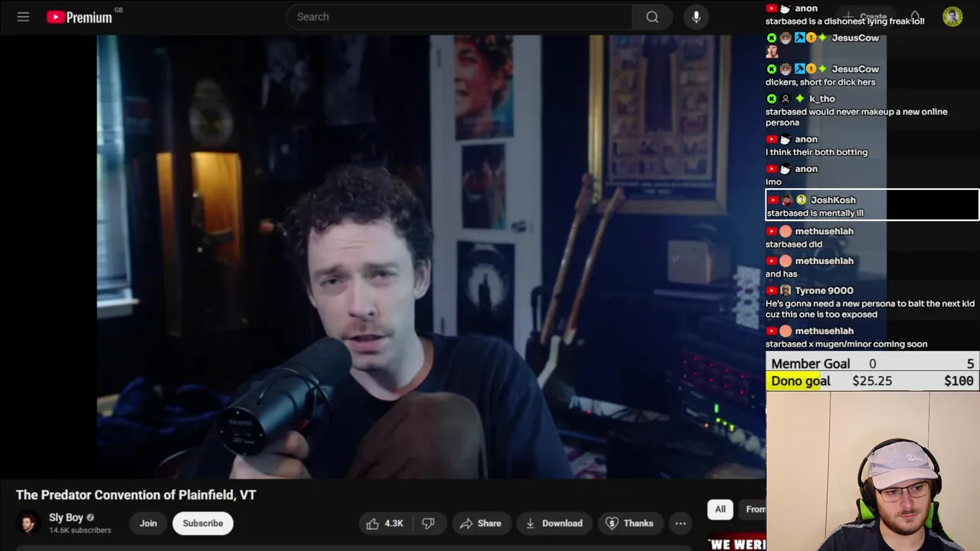This screenshot has width=980, height=551.
Task: Open the Sly Boy channel name link
Action: click(66, 518)
